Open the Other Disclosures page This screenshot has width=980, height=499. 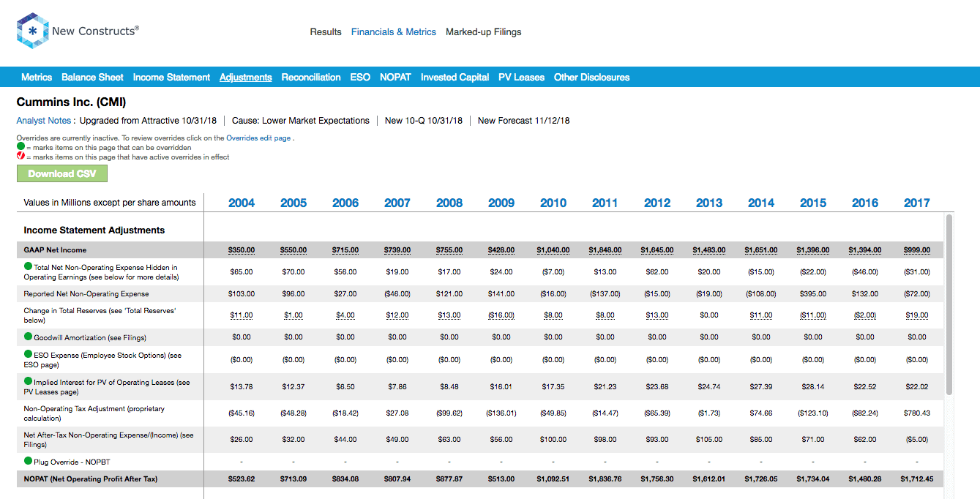(x=591, y=78)
